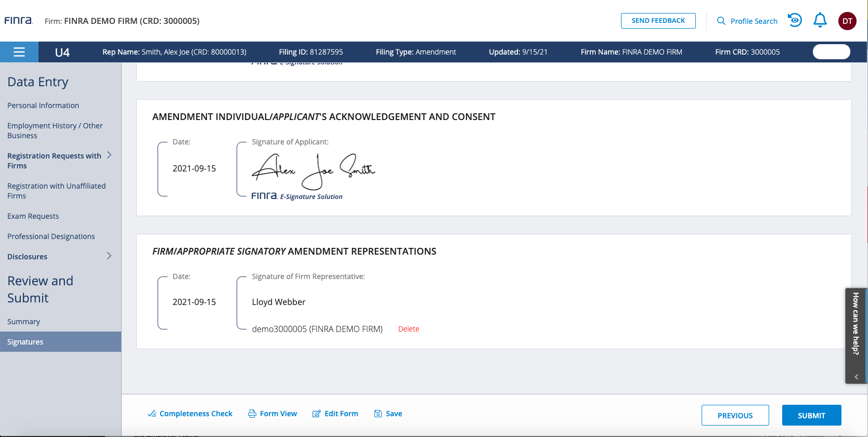Open the hamburger navigation menu
This screenshot has width=868, height=437.
pyautogui.click(x=19, y=52)
